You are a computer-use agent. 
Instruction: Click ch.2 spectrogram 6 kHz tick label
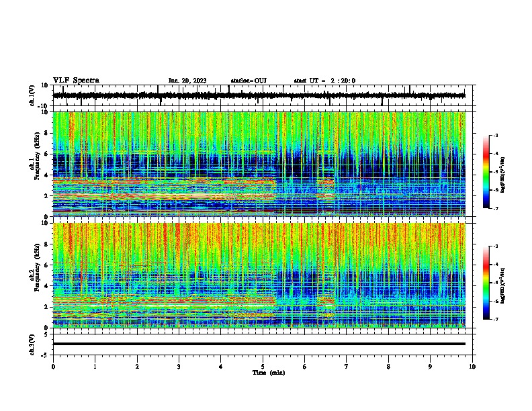(x=47, y=265)
